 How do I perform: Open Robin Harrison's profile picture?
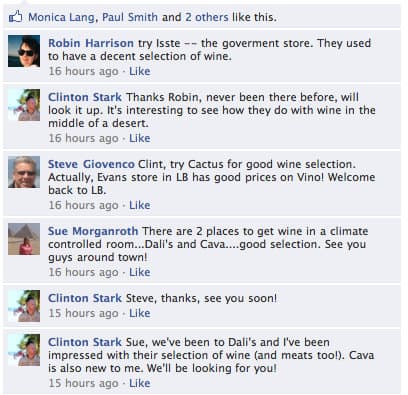coord(24,51)
